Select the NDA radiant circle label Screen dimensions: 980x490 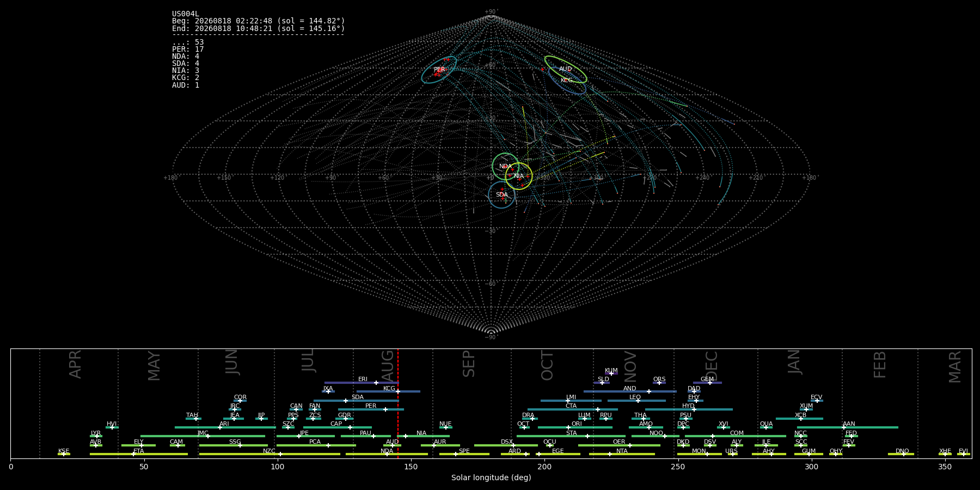505,166
